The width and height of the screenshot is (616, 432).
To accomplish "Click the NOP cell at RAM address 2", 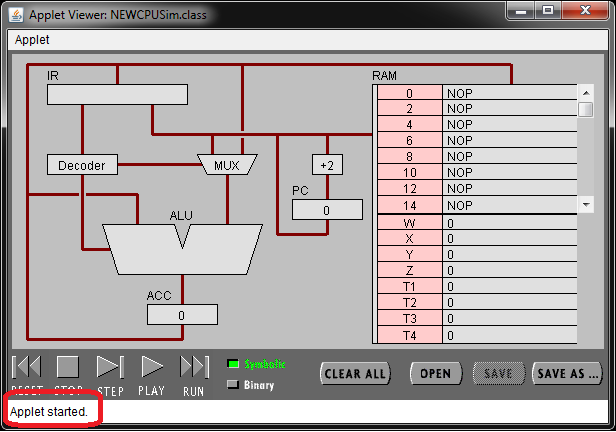I will click(x=510, y=108).
